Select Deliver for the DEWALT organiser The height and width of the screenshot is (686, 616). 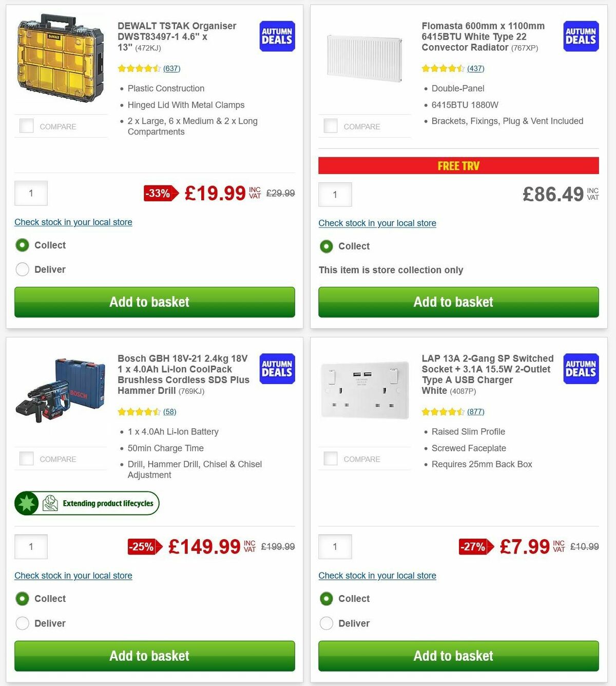tap(22, 269)
